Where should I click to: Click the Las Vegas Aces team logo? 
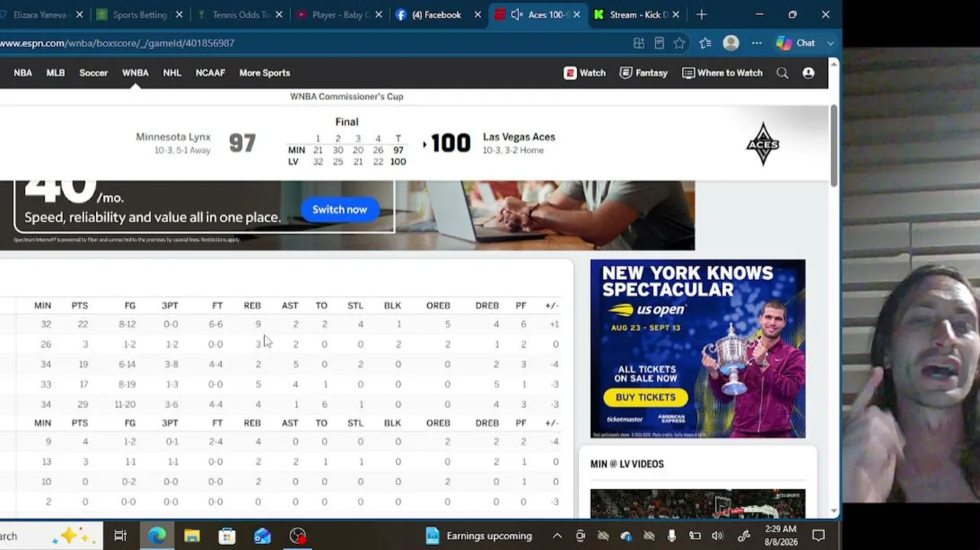(762, 144)
